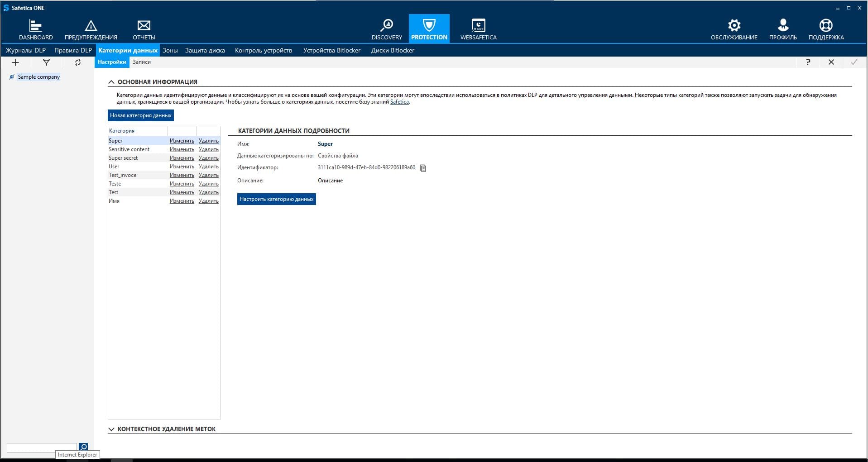Open the Обслуживание maintenance section

734,29
